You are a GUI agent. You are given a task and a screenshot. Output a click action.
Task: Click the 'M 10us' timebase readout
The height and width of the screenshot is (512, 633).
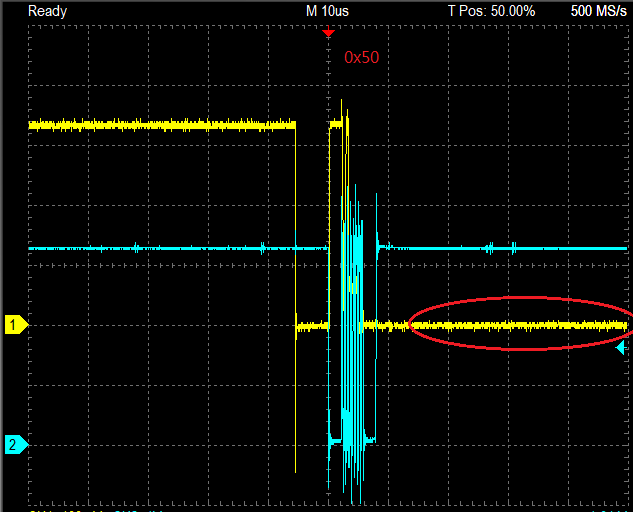tap(327, 11)
